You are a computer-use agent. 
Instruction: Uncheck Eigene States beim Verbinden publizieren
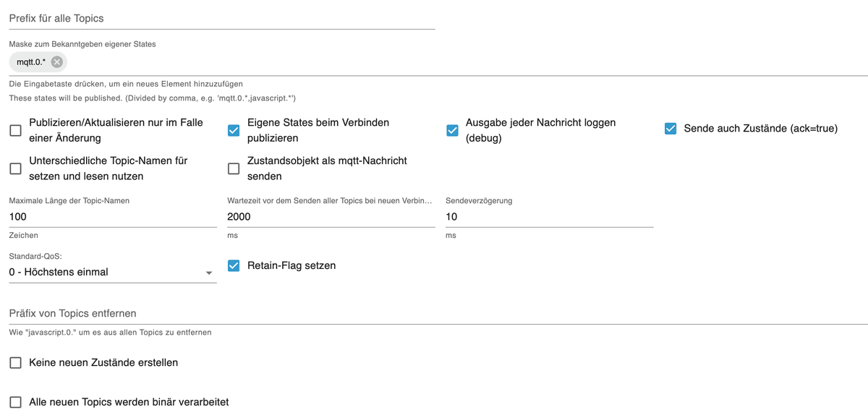click(234, 130)
